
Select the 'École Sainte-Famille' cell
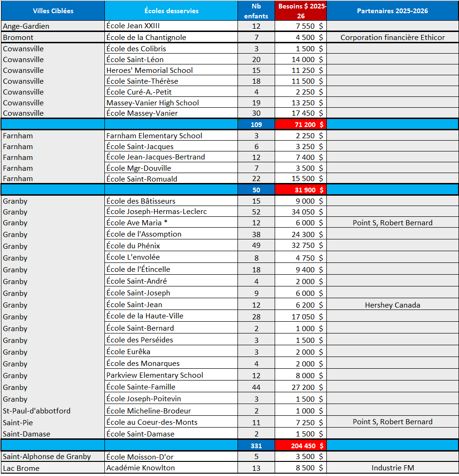[171, 387]
